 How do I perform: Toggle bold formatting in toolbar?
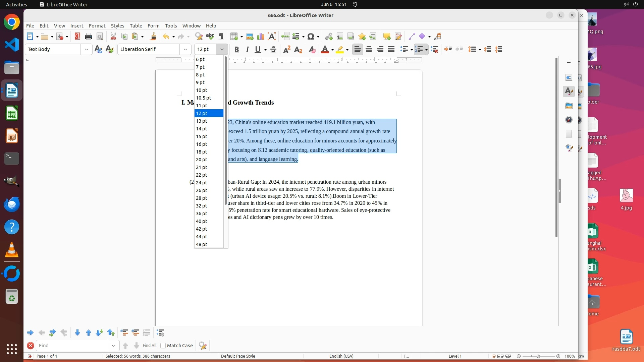click(236, 50)
